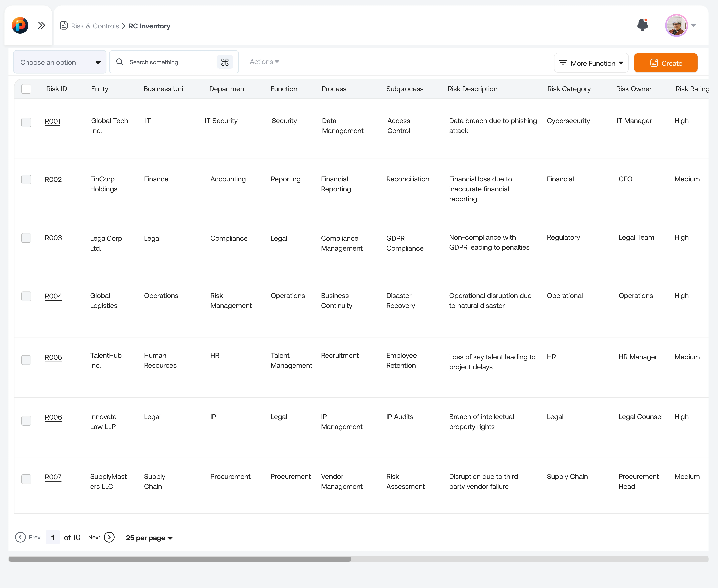Click Cybersecurity risk category cell
Viewport: 718px width, 588px height.
[x=568, y=121]
